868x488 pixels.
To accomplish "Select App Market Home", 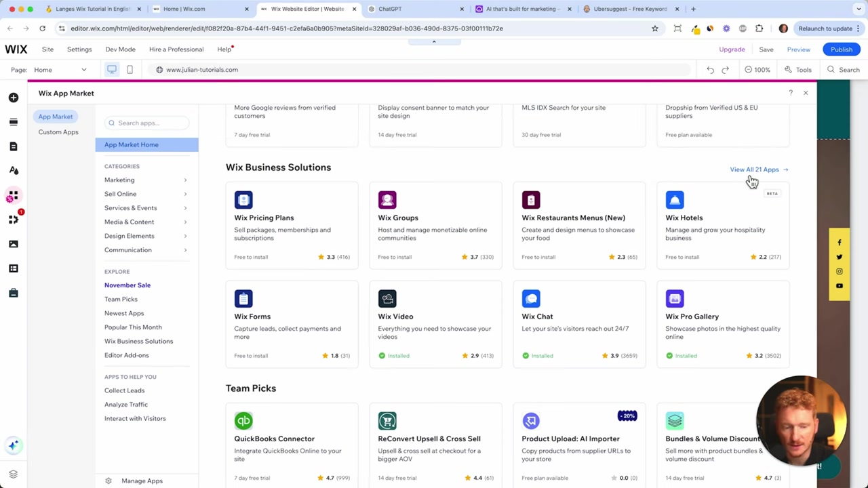I will [x=146, y=144].
